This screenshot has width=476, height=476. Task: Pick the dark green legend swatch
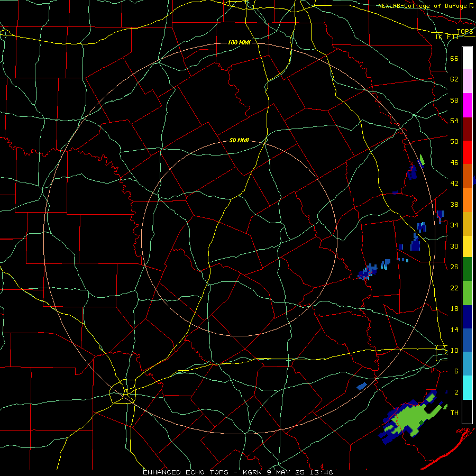coord(467,269)
